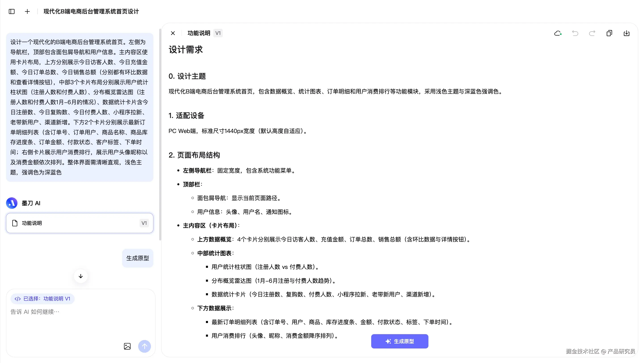Click the V1 version badge in header

[218, 33]
